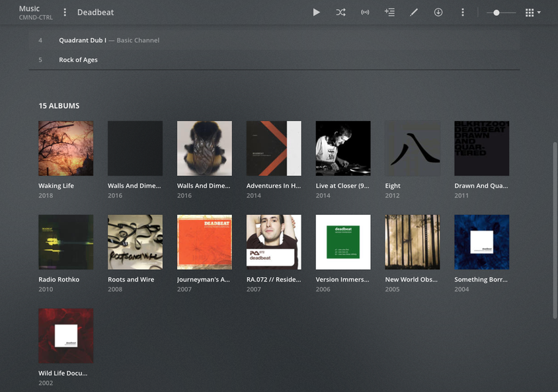This screenshot has width=558, height=392.
Task: Shuffle Deadbeat's music
Action: 340,13
